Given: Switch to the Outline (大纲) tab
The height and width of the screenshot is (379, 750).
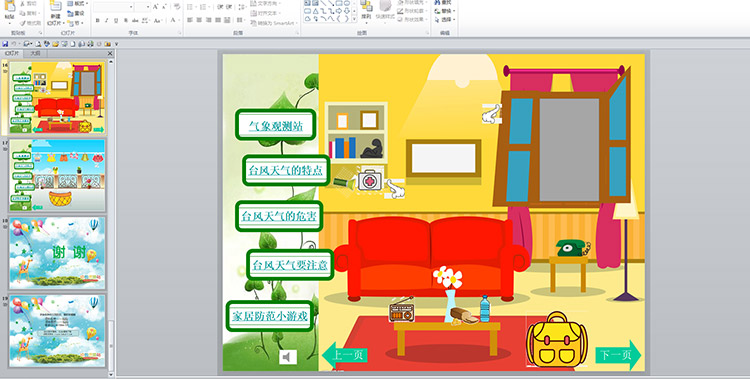Looking at the screenshot, I should click(x=36, y=54).
